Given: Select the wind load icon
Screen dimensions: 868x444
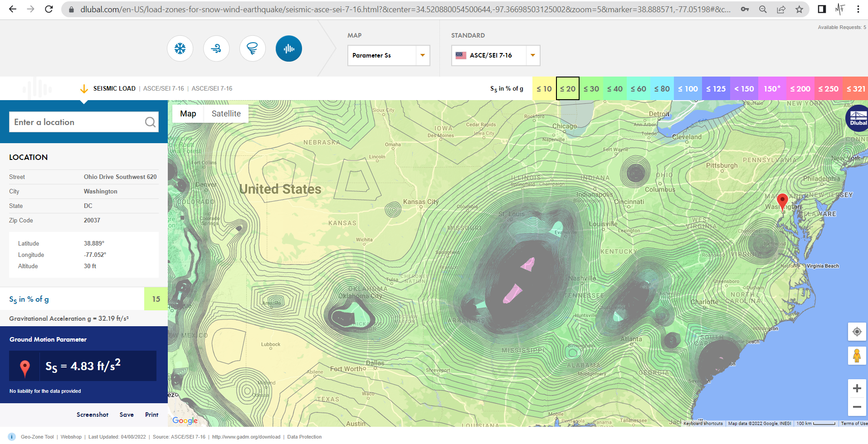Looking at the screenshot, I should point(216,48).
